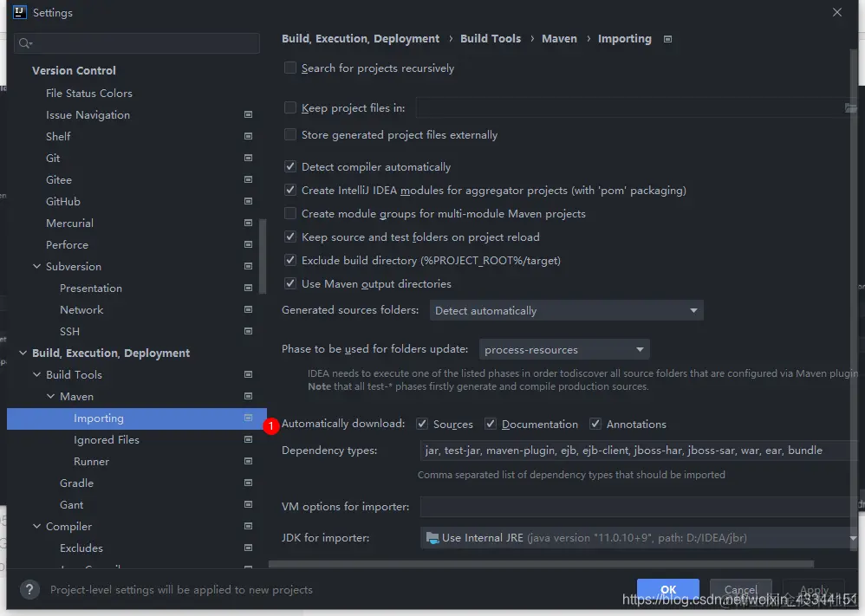
Task: Click the Apply button
Action: pos(814,589)
